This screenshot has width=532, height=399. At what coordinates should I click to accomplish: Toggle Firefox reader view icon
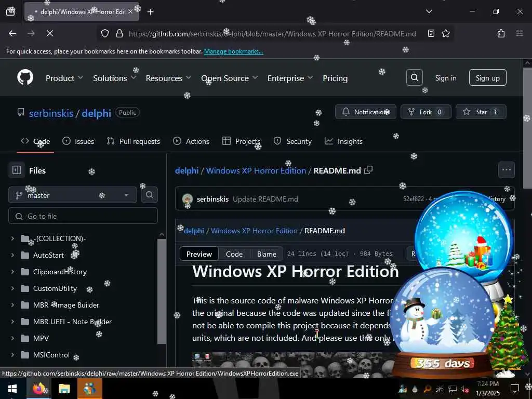(431, 33)
